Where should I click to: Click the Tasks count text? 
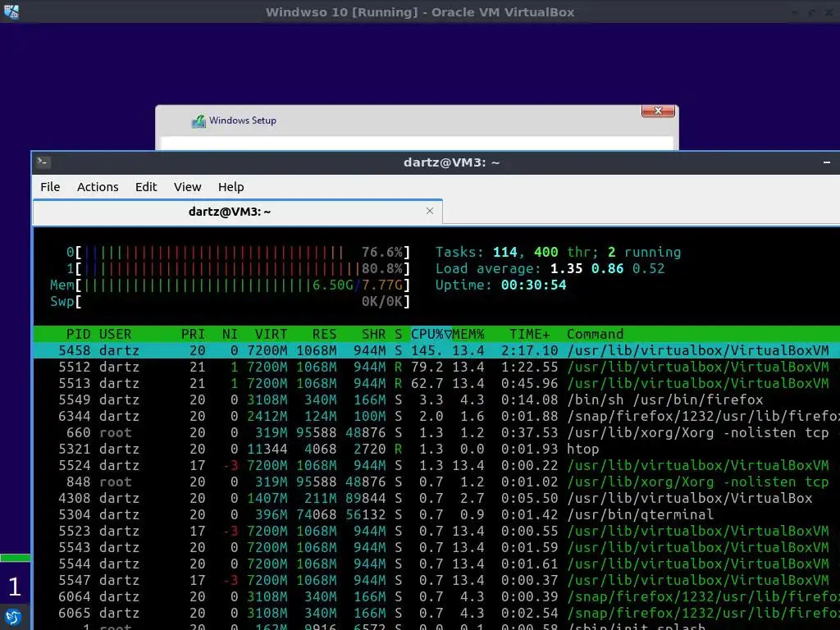[558, 253]
